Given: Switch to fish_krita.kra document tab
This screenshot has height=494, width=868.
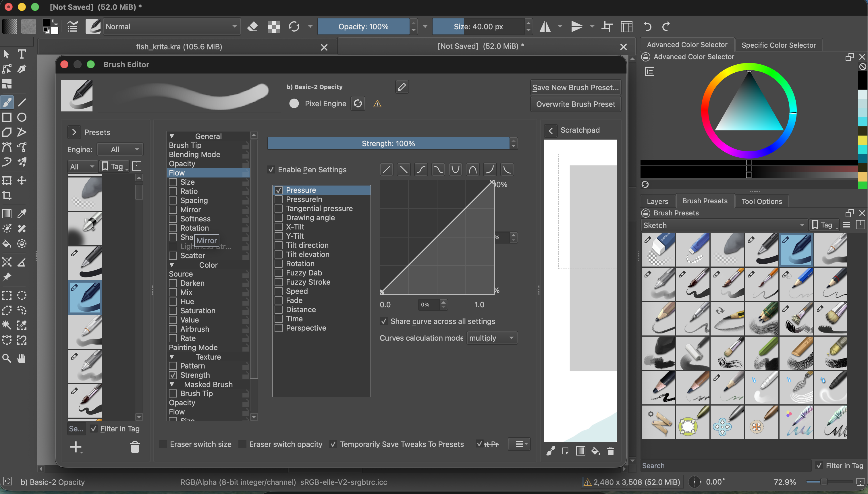Looking at the screenshot, I should 179,47.
